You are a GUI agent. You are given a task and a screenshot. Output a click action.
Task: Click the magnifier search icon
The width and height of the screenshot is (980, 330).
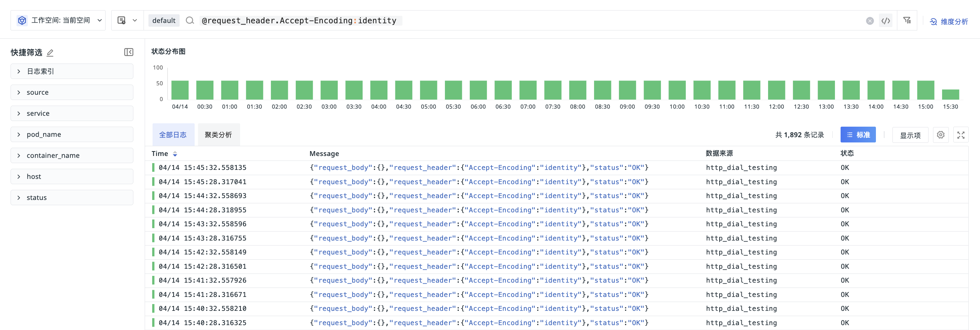tap(189, 21)
